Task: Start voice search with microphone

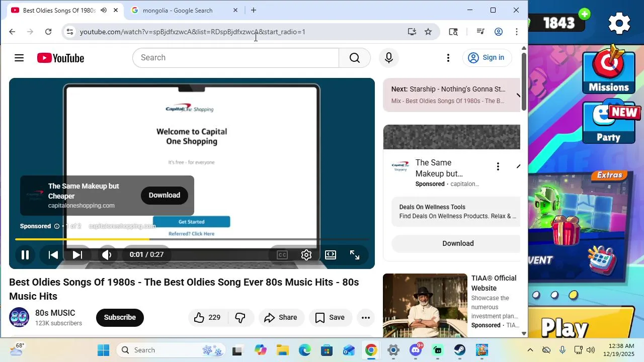Action: tap(388, 58)
